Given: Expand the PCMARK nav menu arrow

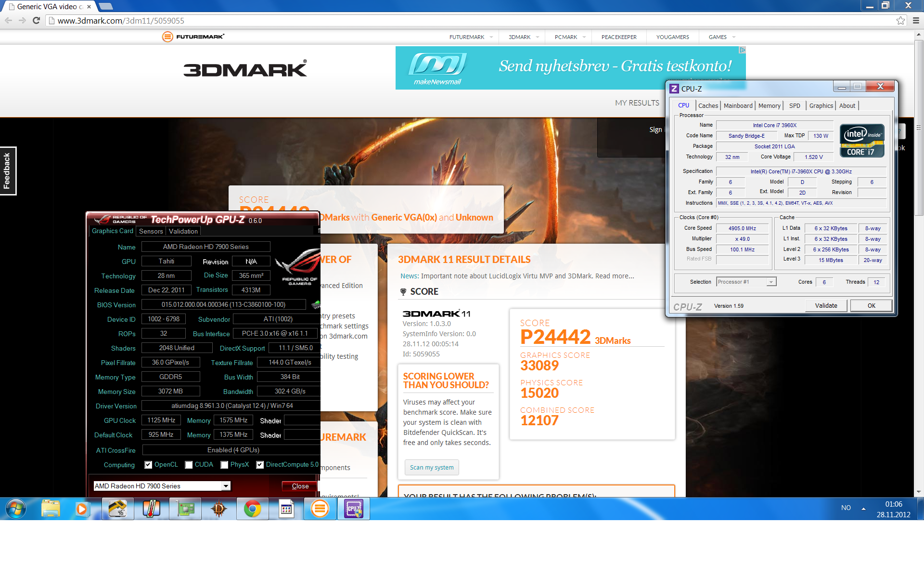Looking at the screenshot, I should (584, 37).
